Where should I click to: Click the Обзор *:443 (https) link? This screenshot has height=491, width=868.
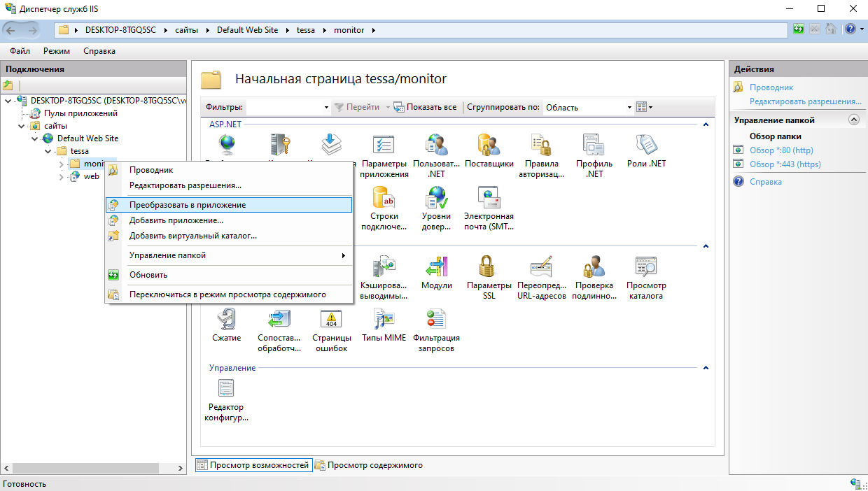pos(785,164)
